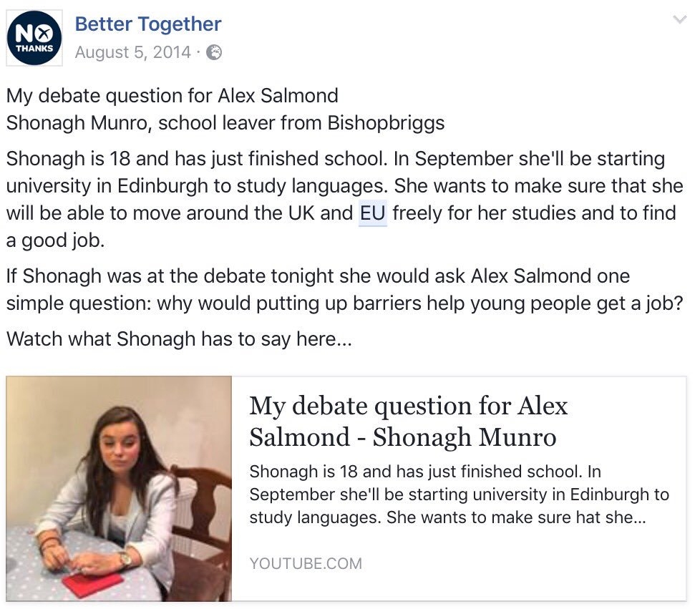This screenshot has width=700, height=609.
Task: Click the No Thanks profile picture
Action: pos(34,38)
